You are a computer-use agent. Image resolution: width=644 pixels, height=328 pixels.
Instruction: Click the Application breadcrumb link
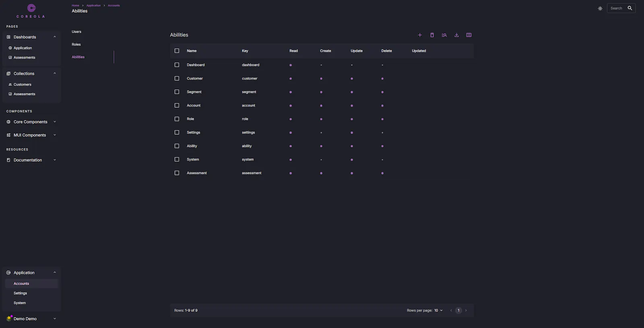[x=93, y=6]
